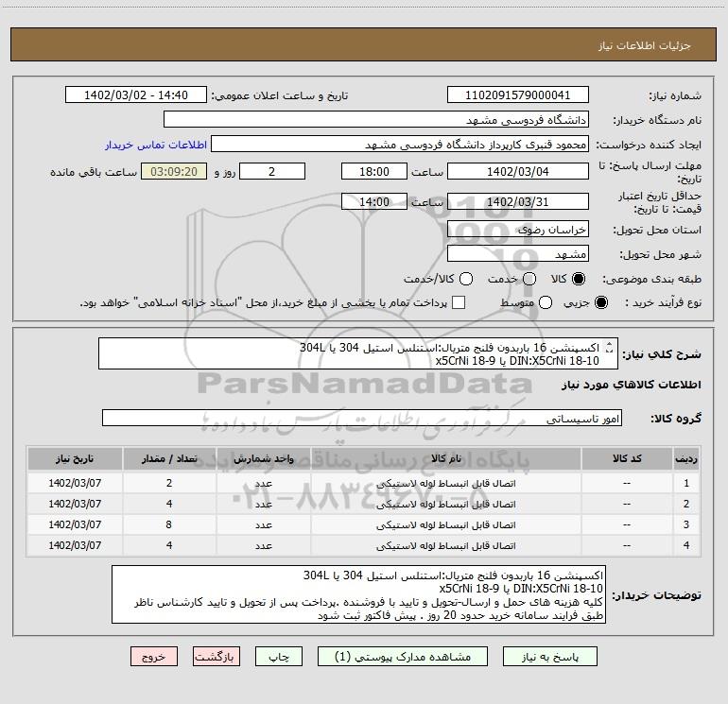This screenshot has width=728, height=704.
Task: Click the 1402/03/04 response deadline date field
Action: point(518,171)
